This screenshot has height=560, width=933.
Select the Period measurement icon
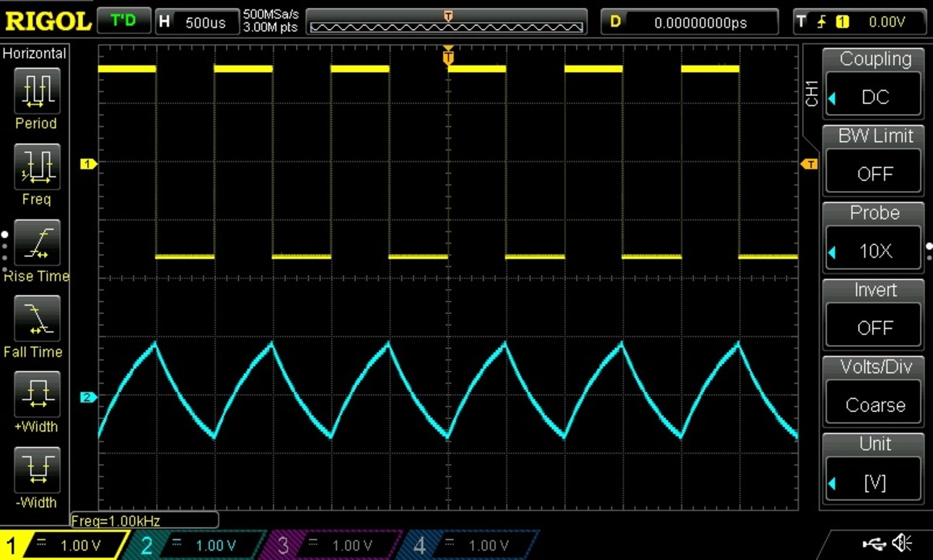point(35,91)
